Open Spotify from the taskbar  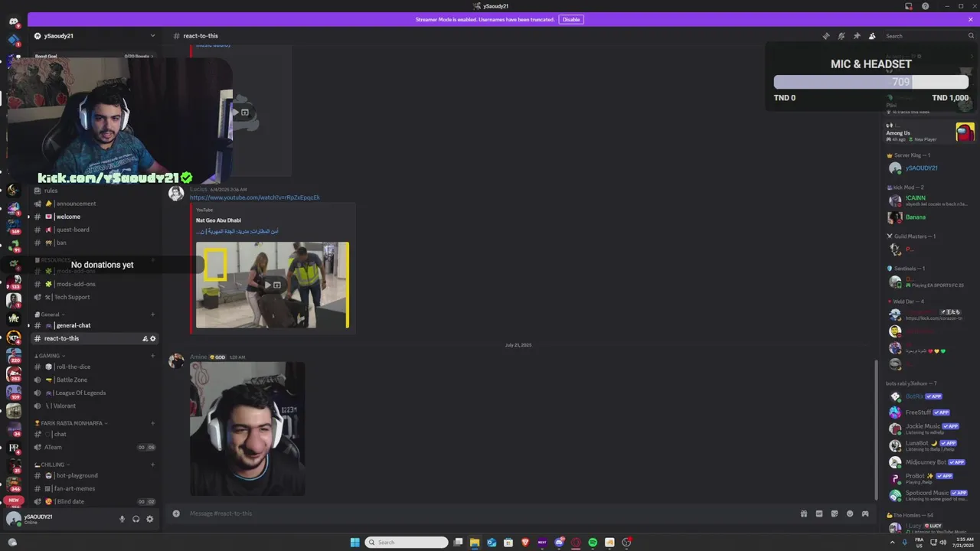(593, 543)
